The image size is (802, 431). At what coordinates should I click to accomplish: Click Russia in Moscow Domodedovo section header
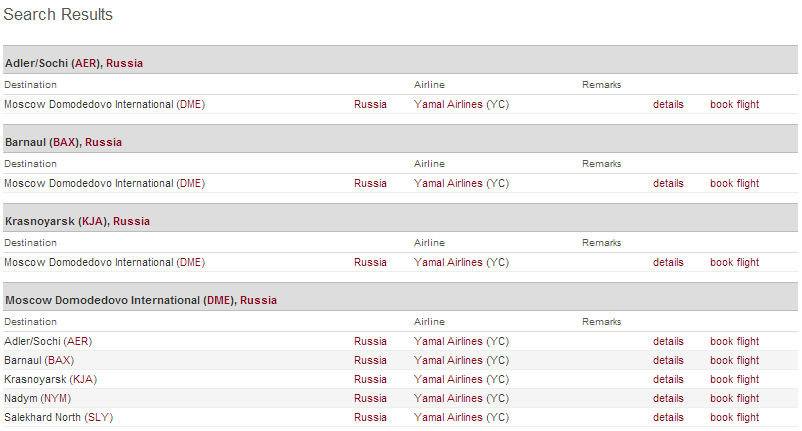[258, 300]
